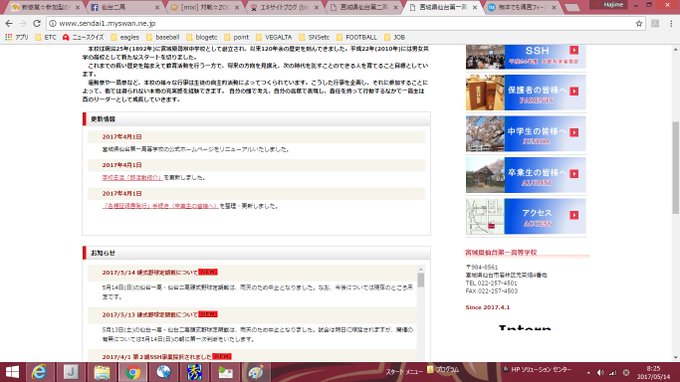Click the news list scrollbar thumb
The height and width of the screenshot is (382, 680).
(421, 280)
